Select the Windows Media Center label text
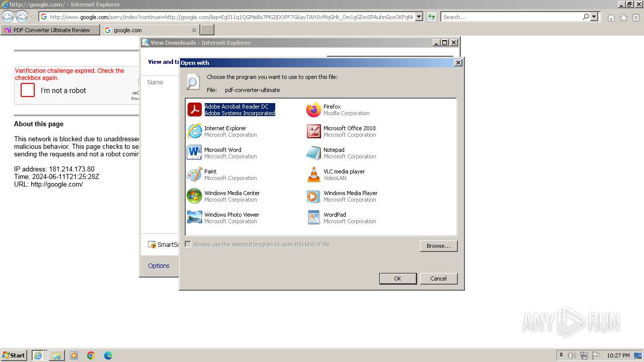 [x=232, y=193]
